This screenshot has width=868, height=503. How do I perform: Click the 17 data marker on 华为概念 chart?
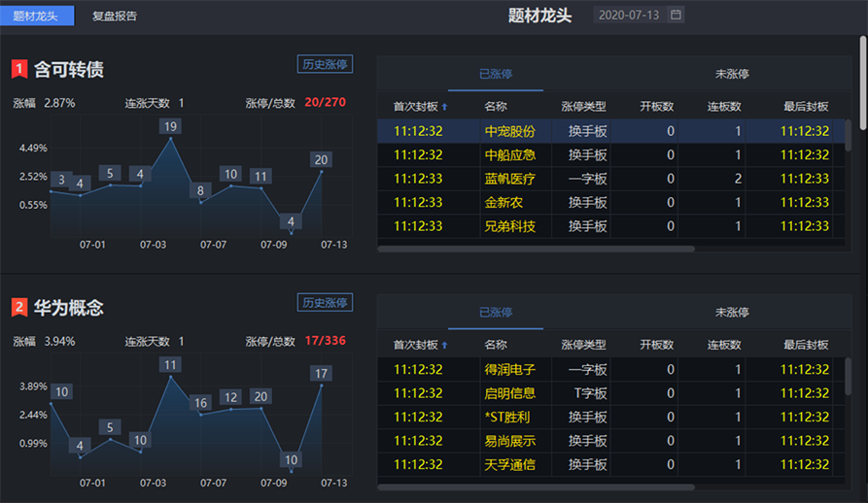[x=321, y=374]
